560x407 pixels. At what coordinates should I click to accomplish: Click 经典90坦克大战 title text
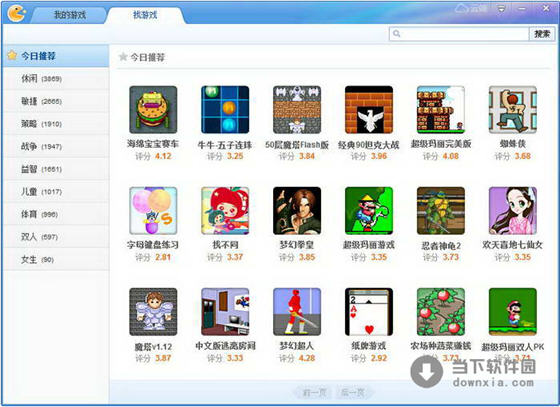click(x=369, y=145)
